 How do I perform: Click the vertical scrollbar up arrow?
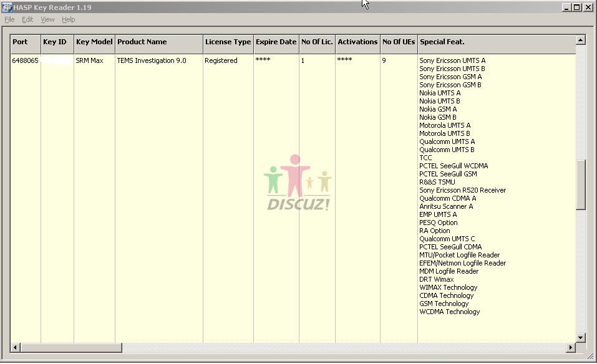pyautogui.click(x=580, y=41)
